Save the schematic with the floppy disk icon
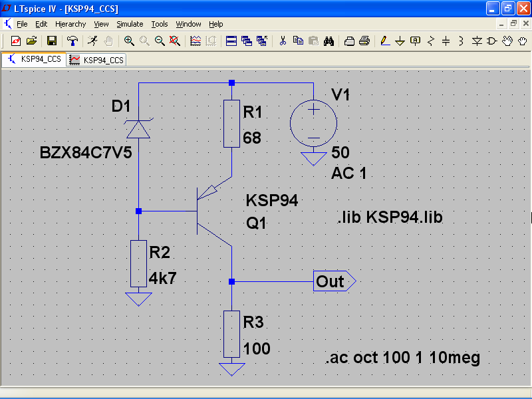This screenshot has height=399, width=532. pyautogui.click(x=52, y=41)
